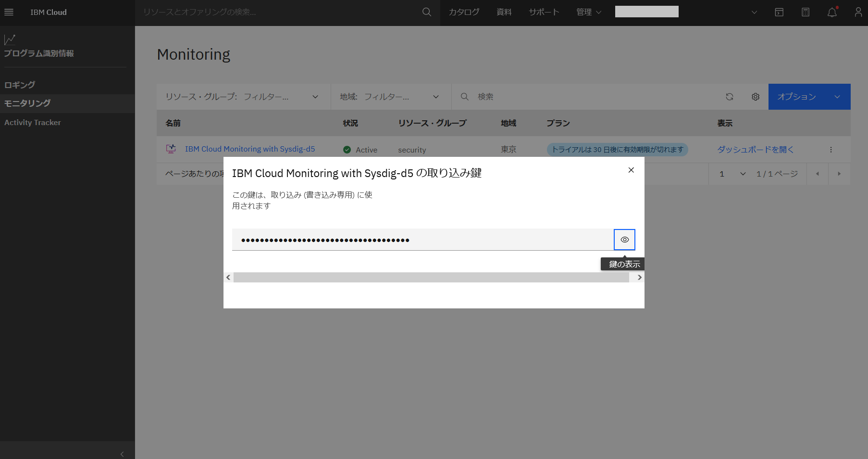
Task: Click the green Active status icon
Action: [x=347, y=150]
